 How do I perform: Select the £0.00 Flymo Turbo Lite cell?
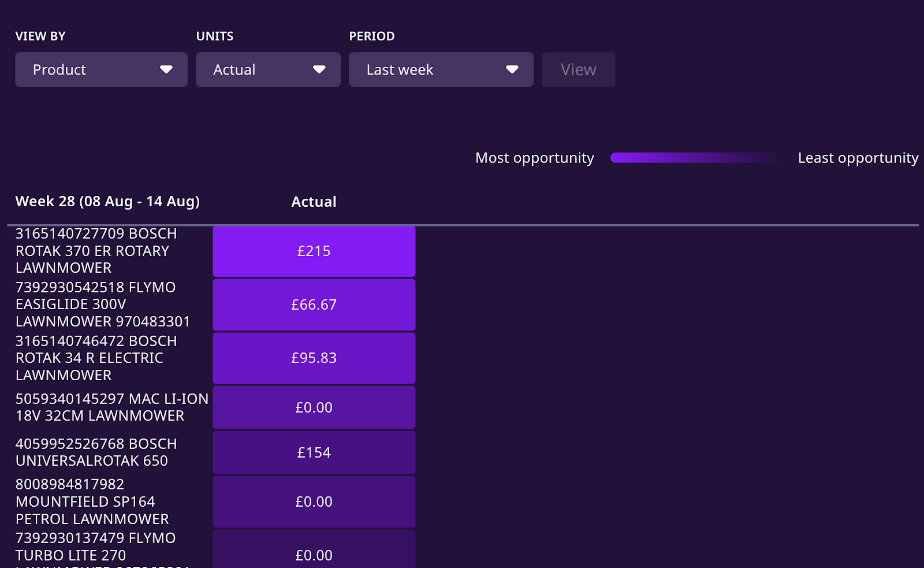[314, 550]
